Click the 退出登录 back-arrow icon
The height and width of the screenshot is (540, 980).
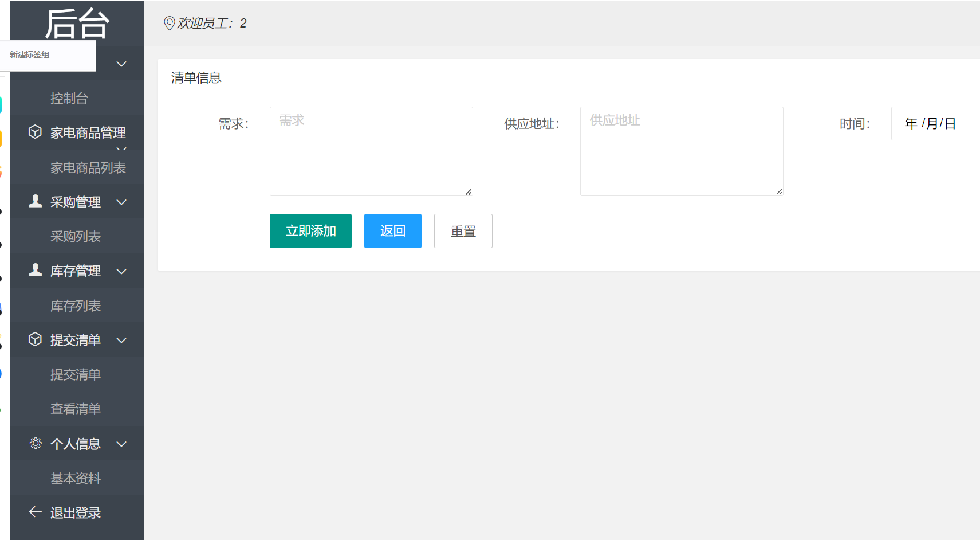[x=35, y=512]
